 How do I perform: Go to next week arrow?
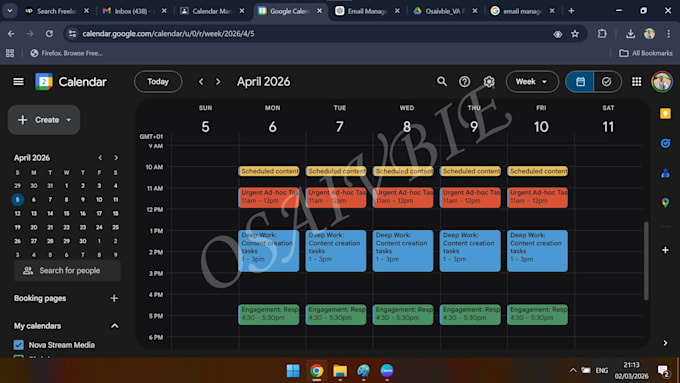(218, 82)
